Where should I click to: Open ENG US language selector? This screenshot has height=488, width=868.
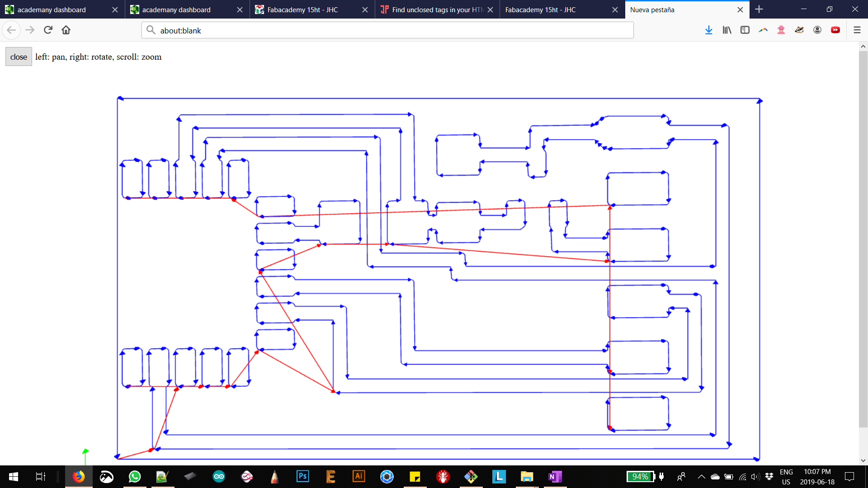(786, 477)
